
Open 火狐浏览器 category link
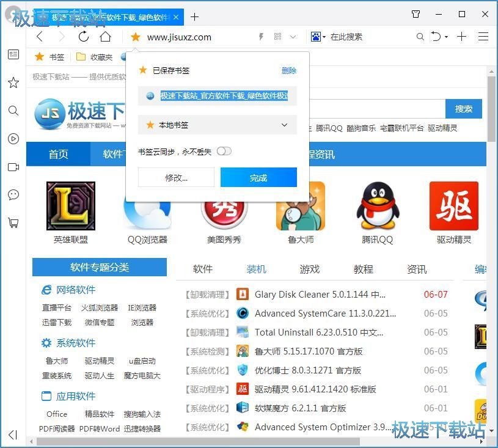[100, 308]
